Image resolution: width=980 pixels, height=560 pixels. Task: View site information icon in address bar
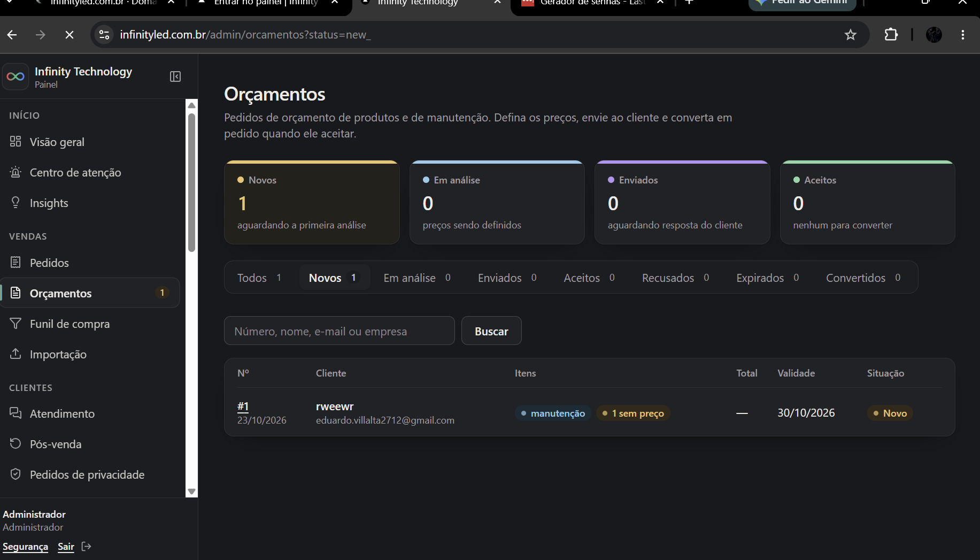104,35
